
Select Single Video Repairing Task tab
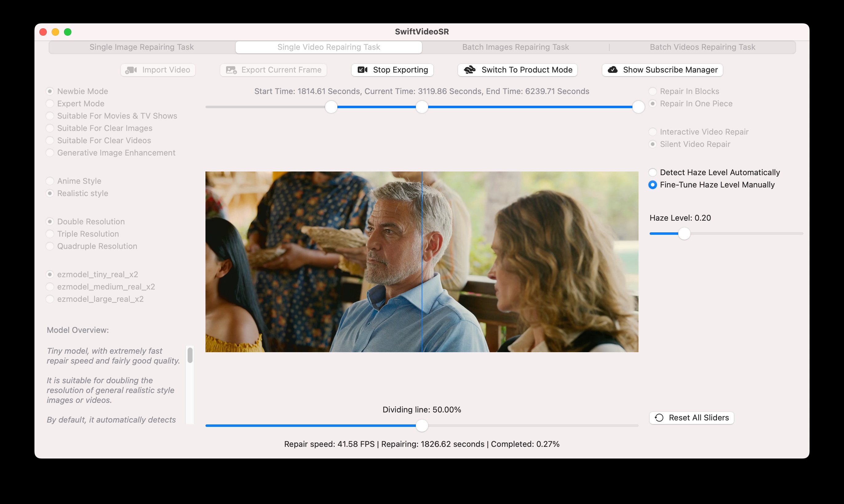(x=329, y=47)
